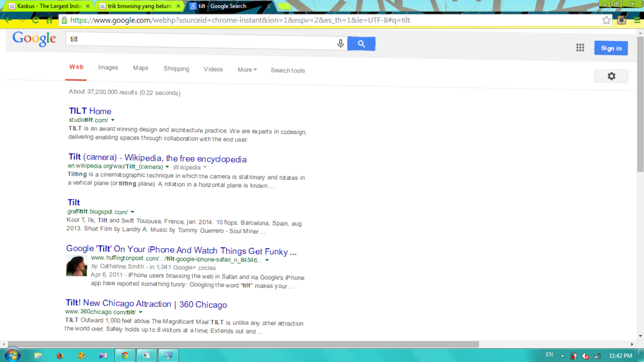Open the Windows Start menu orb
Viewport: 644px width, 362px height.
point(12,355)
